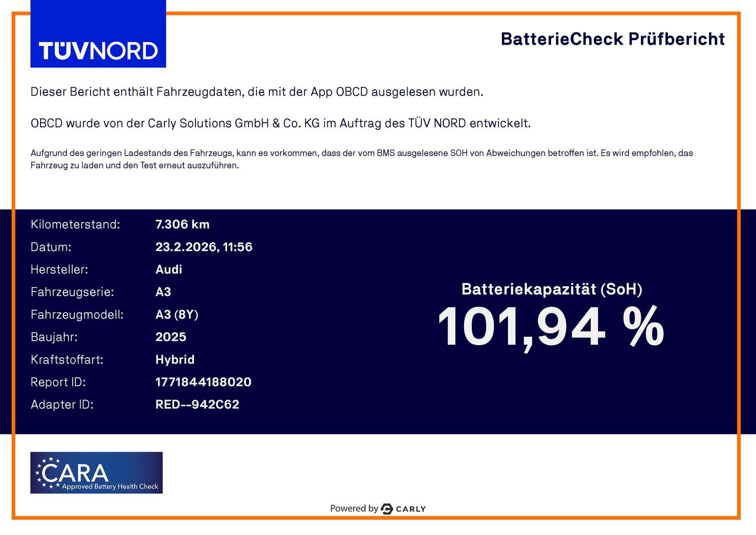Click the Adapter ID RED--942C62
Viewport: 756px width, 535px height.
pyautogui.click(x=197, y=404)
